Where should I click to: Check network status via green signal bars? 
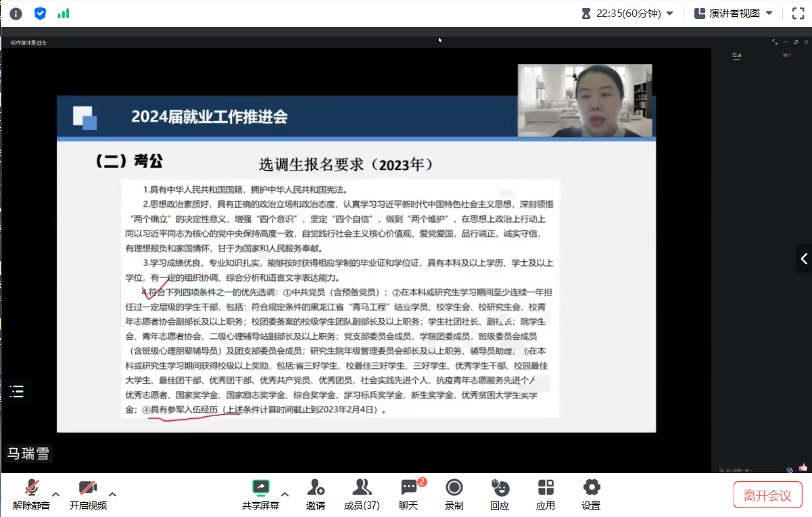click(x=64, y=14)
